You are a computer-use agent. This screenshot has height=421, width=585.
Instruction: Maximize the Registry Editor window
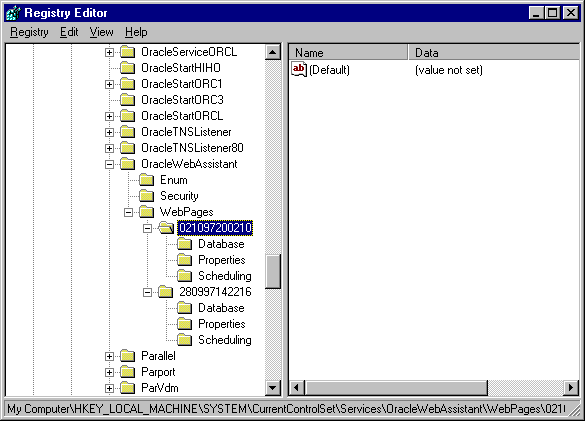coord(552,13)
